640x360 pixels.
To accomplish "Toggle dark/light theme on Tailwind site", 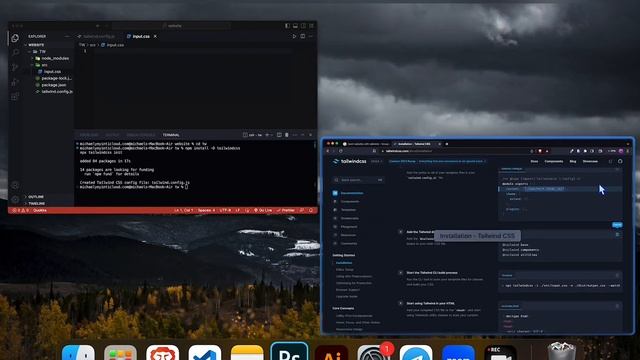I will [x=611, y=161].
